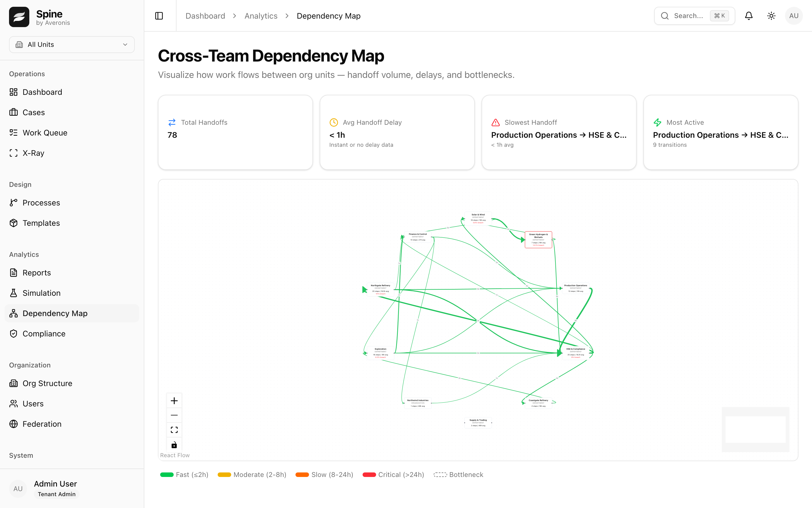Open Users page

point(72,404)
